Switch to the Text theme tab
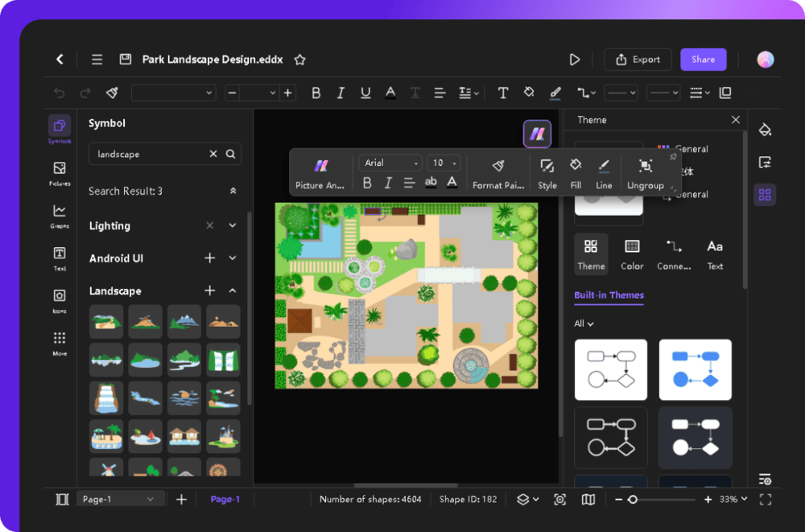Viewport: 805px width, 532px height. coord(715,254)
